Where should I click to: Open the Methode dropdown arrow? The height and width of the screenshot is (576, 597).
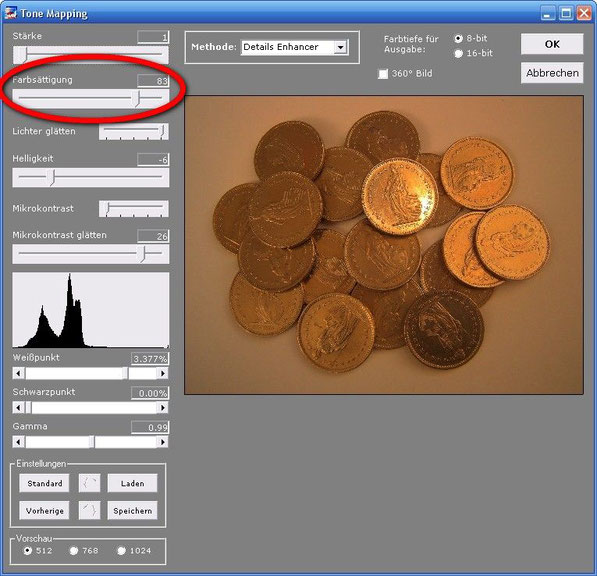[340, 47]
